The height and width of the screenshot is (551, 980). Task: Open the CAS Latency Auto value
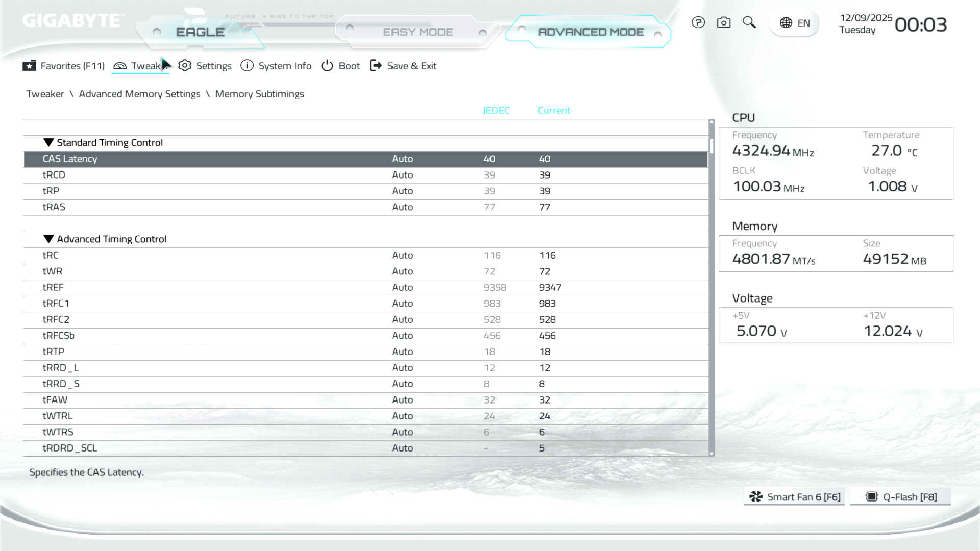[402, 159]
